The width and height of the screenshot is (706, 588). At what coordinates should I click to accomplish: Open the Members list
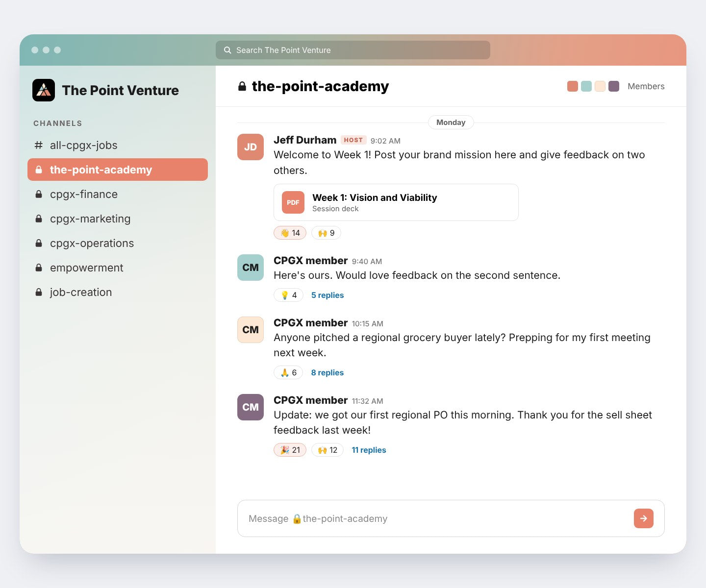click(646, 86)
